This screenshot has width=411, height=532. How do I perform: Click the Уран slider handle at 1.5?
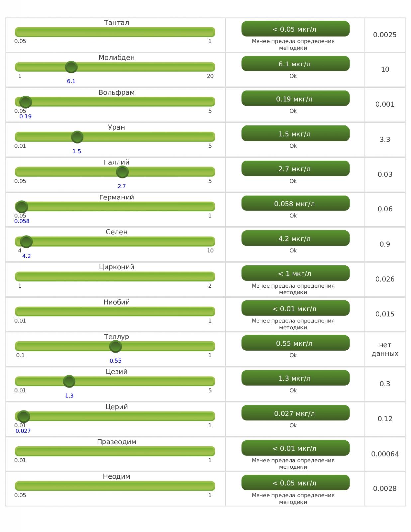click(77, 137)
